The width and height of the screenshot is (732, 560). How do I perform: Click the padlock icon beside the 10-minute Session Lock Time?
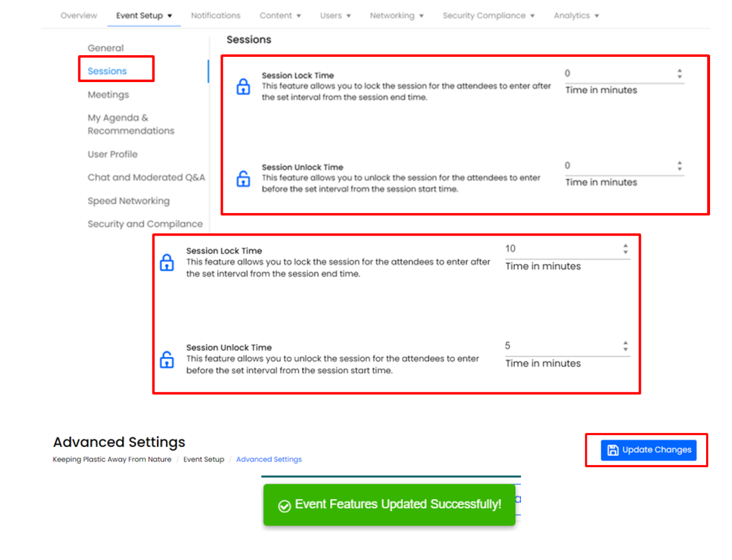click(167, 263)
